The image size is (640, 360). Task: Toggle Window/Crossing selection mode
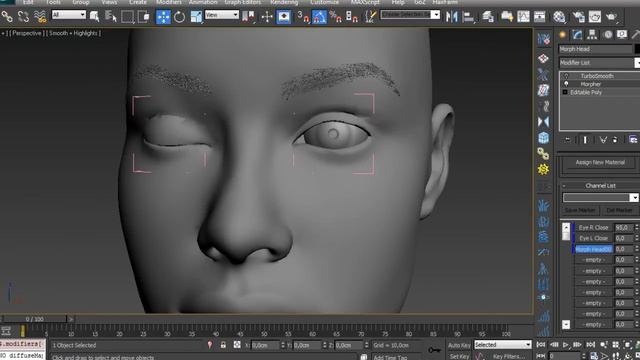coord(144,17)
